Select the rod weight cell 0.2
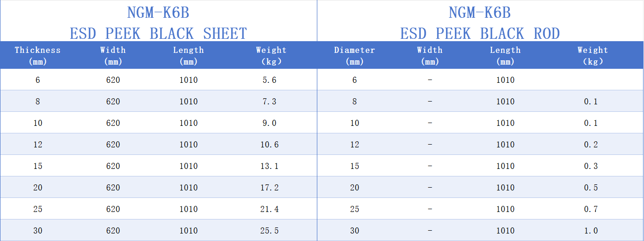The image size is (644, 241). pyautogui.click(x=591, y=145)
